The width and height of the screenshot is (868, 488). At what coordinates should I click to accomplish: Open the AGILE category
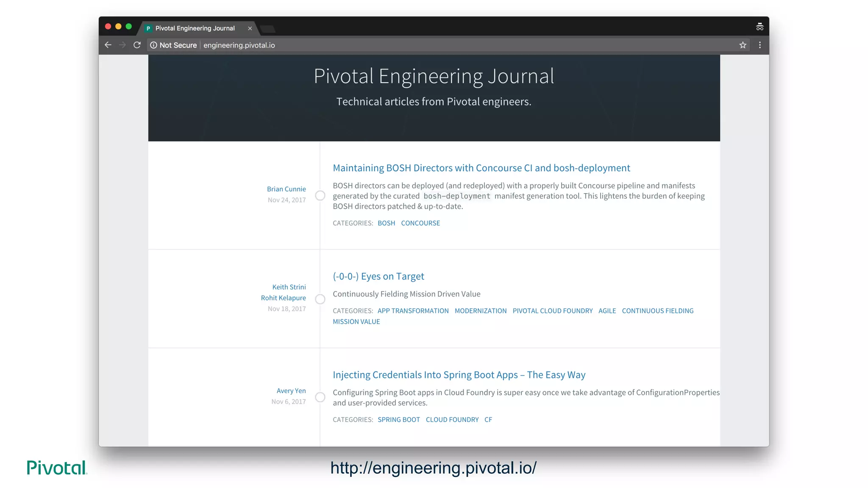coord(607,311)
